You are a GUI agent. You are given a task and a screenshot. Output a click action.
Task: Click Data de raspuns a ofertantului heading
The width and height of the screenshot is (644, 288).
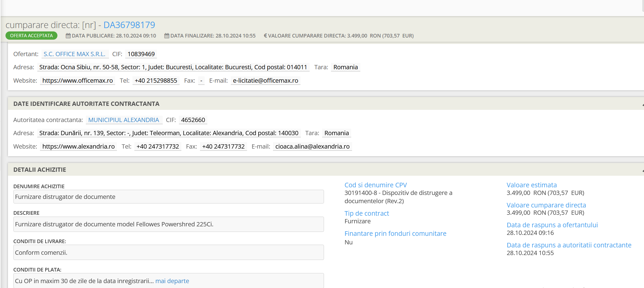(x=552, y=225)
